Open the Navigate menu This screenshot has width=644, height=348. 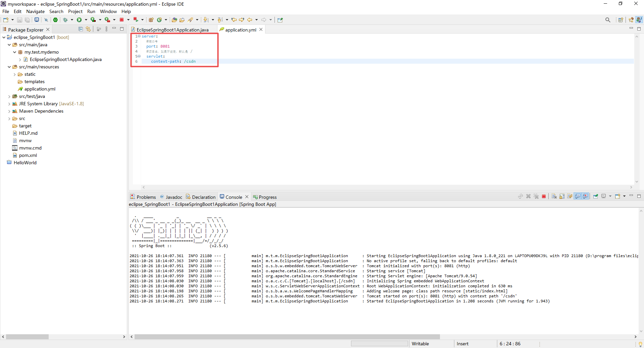(x=35, y=11)
